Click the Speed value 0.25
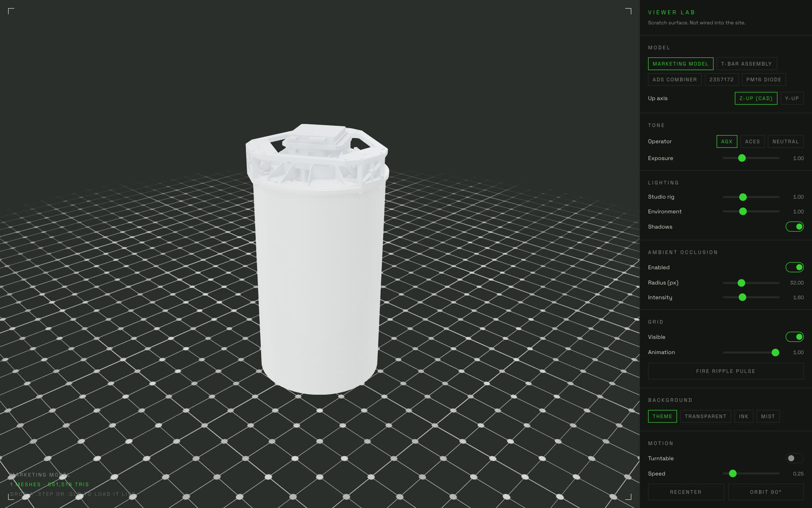Screen dimensions: 812x508 pyautogui.click(x=798, y=474)
